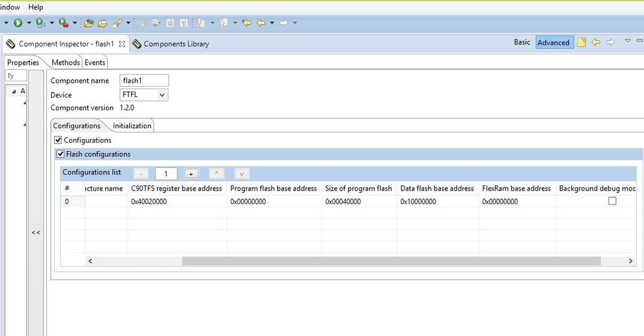Viewport: 644px width, 336px height.
Task: Click the filter text box containing 'ty'
Action: pos(16,76)
